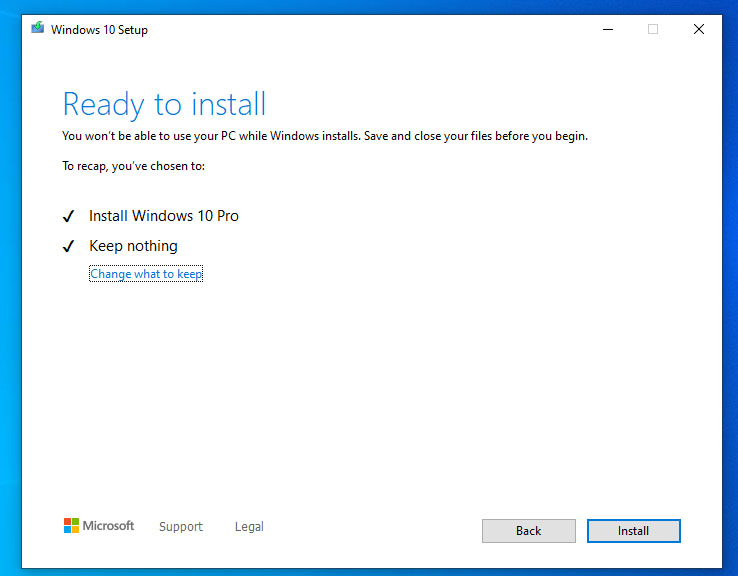This screenshot has width=738, height=576.
Task: Open the Change what to keep link
Action: pyautogui.click(x=146, y=274)
